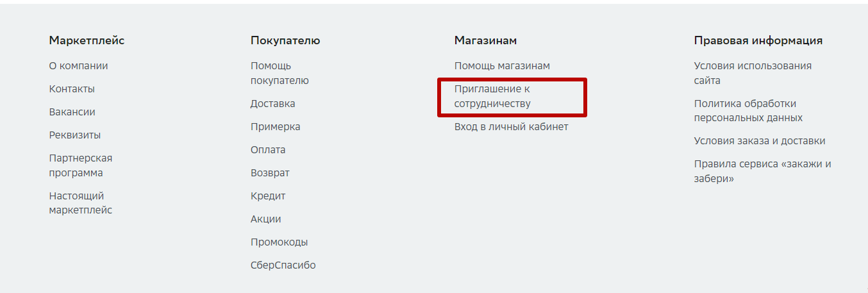View Акции under Покупателю
Image resolution: width=868 pixels, height=293 pixels.
pyautogui.click(x=266, y=219)
